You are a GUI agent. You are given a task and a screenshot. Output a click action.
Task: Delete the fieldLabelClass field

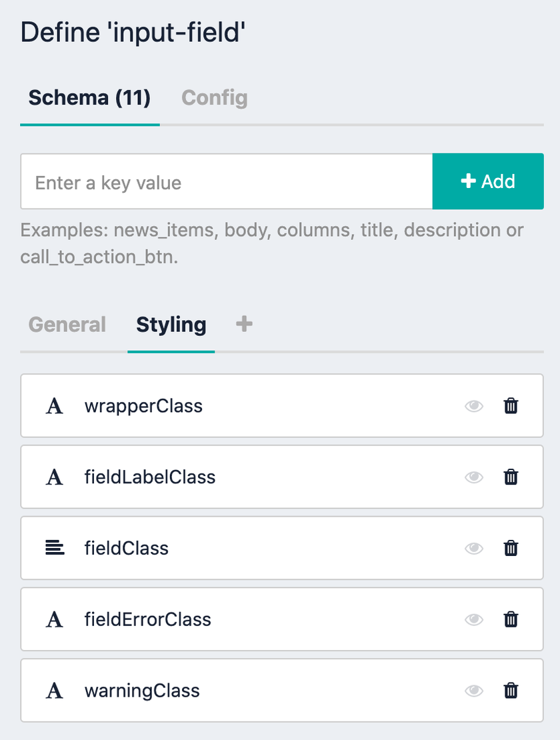pos(511,477)
